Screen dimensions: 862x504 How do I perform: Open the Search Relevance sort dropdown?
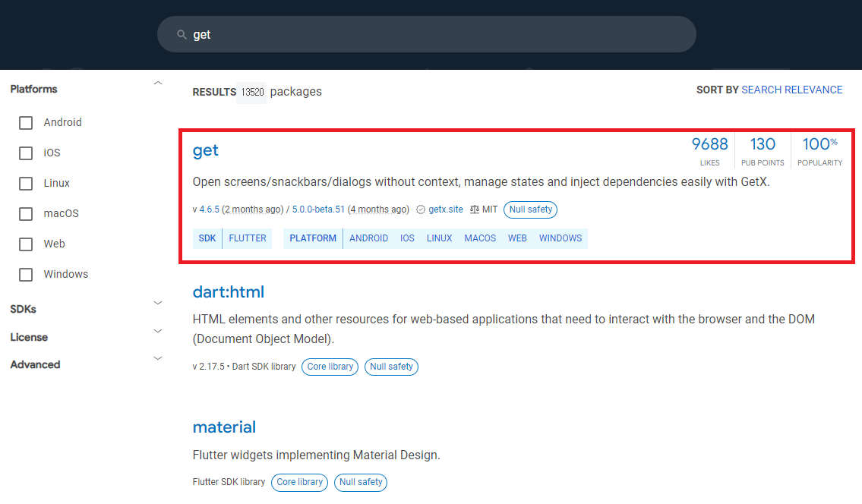pyautogui.click(x=791, y=90)
